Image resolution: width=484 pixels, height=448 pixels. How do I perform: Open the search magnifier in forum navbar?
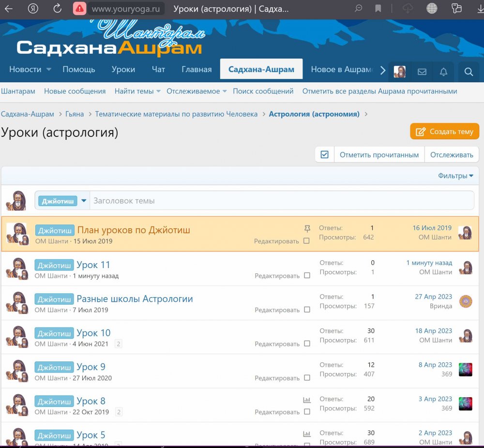[x=468, y=72]
